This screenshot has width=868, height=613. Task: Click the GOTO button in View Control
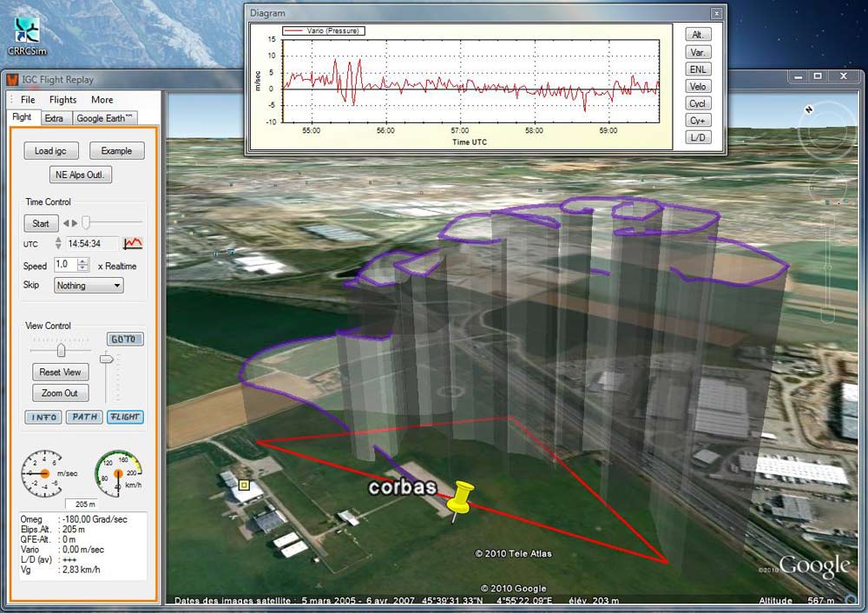pos(124,339)
